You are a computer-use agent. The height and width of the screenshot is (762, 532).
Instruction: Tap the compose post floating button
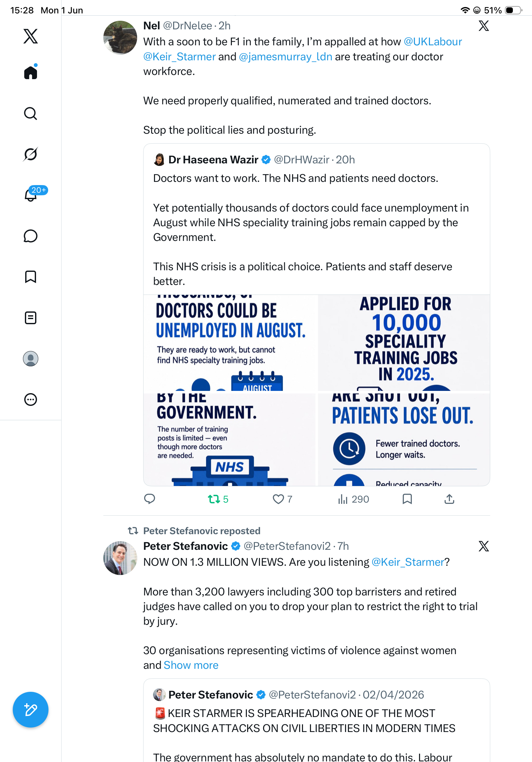tap(31, 710)
